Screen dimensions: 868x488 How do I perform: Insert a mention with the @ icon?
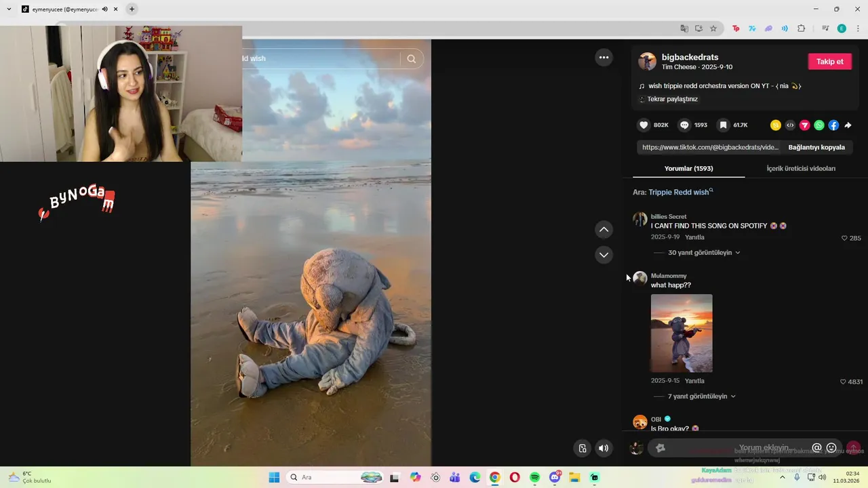pyautogui.click(x=816, y=448)
